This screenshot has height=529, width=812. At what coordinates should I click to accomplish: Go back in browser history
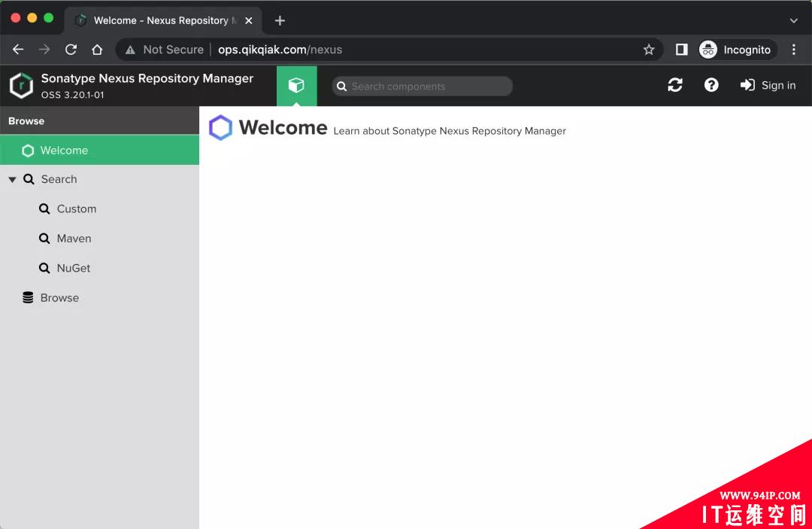click(x=18, y=50)
